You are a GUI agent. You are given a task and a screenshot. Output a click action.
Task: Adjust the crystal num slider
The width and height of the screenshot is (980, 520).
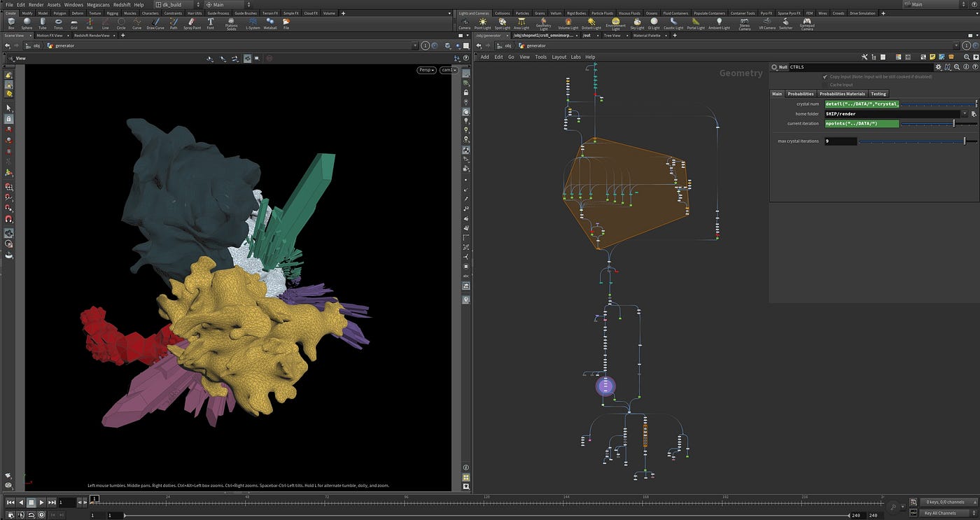[x=938, y=104]
